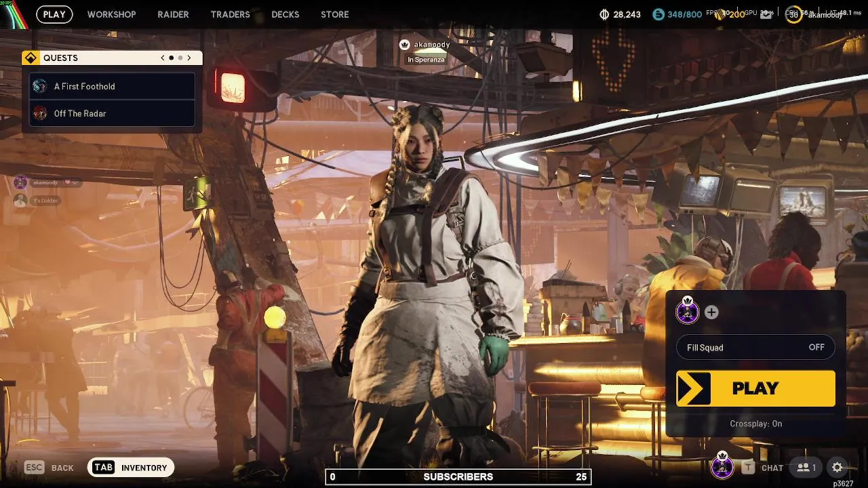Click the SUBSCRIBERS goal progress bar

458,477
